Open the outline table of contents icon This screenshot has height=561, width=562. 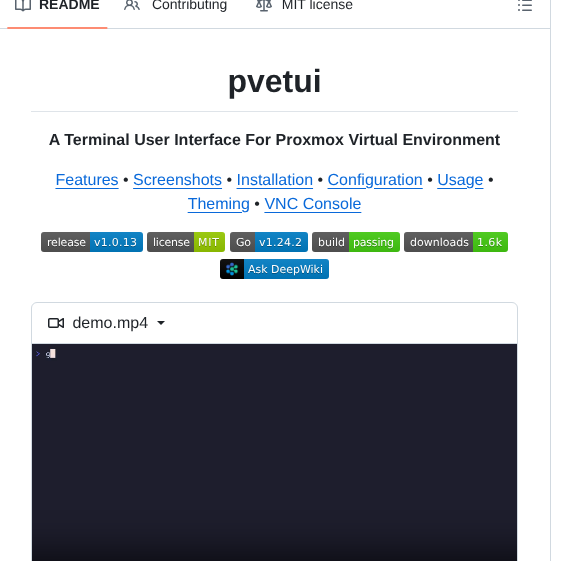[x=525, y=6]
